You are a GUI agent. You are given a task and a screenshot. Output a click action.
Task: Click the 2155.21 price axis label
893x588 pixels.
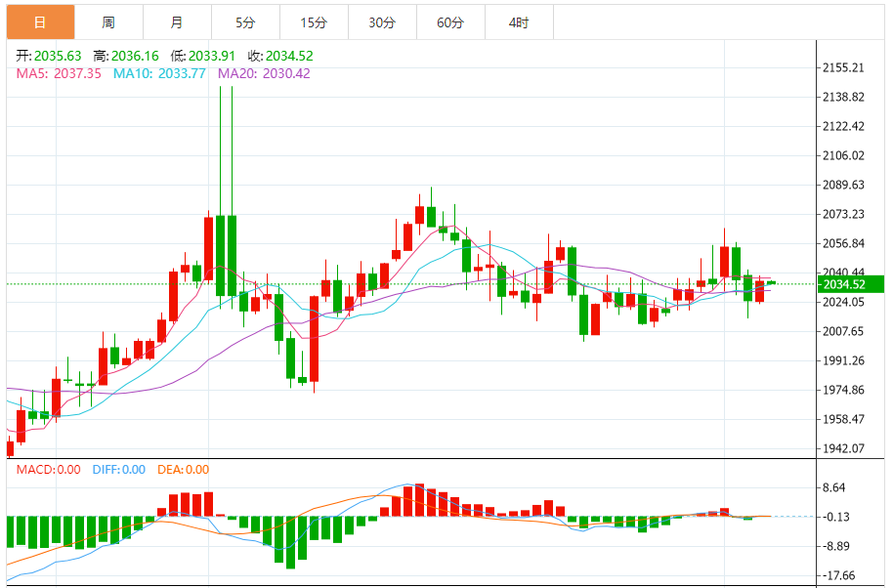click(x=843, y=67)
